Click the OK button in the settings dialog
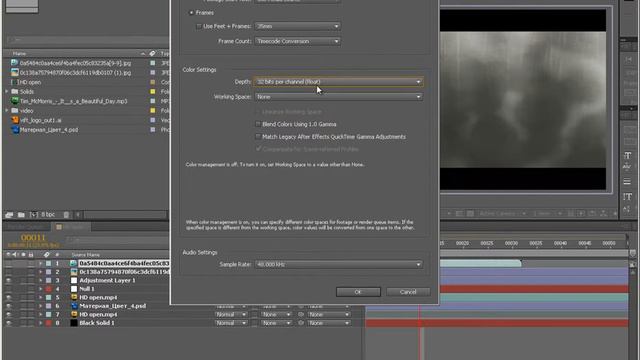640x360 pixels. coord(358,292)
